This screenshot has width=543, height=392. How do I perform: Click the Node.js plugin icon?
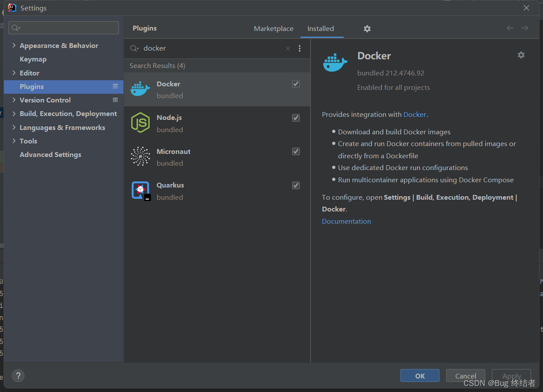(140, 123)
